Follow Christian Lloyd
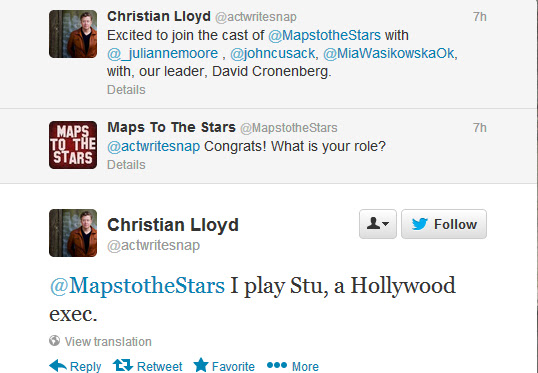Screen dimensions: 538x373 tap(444, 224)
